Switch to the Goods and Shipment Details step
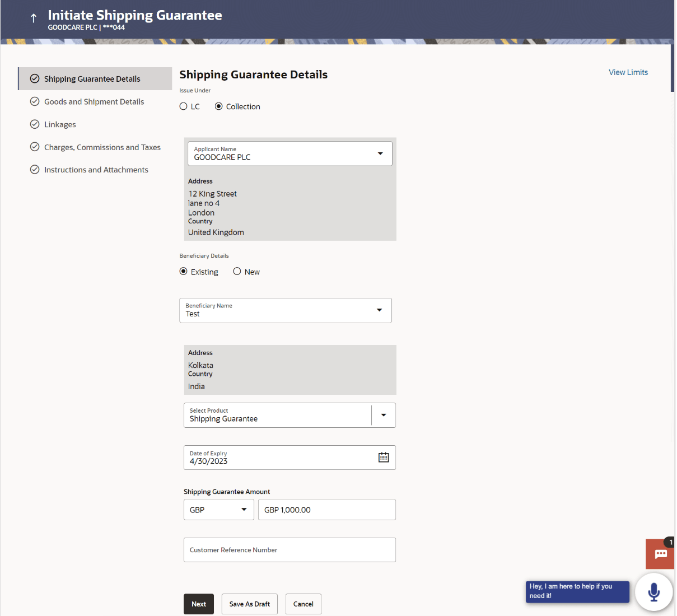 click(94, 101)
